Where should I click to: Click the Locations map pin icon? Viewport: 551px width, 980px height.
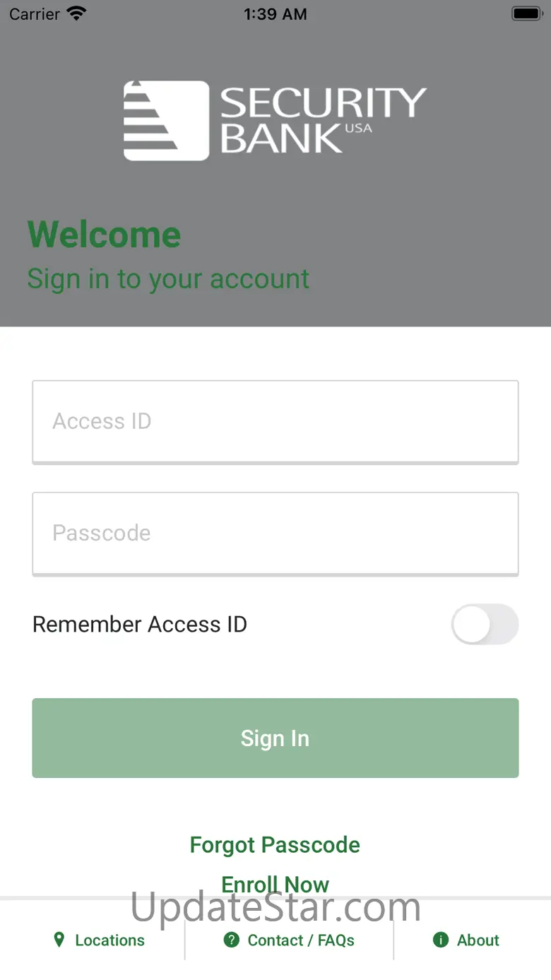click(59, 940)
